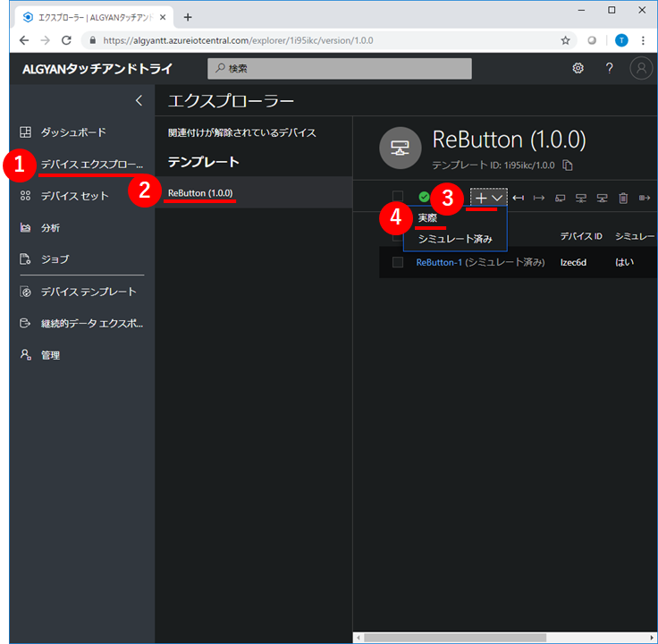
Task: View site info via the padlock icon
Action: coord(93,40)
